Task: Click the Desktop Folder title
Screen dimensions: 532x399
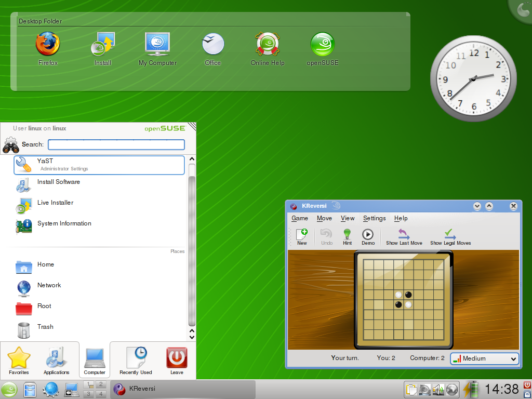Action: [x=40, y=21]
